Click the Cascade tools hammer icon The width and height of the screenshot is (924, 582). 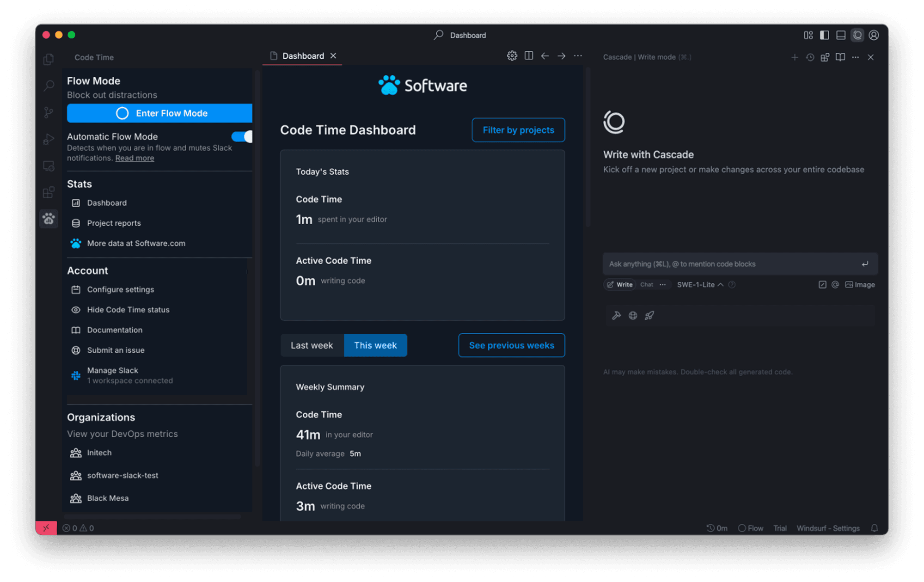pos(616,315)
